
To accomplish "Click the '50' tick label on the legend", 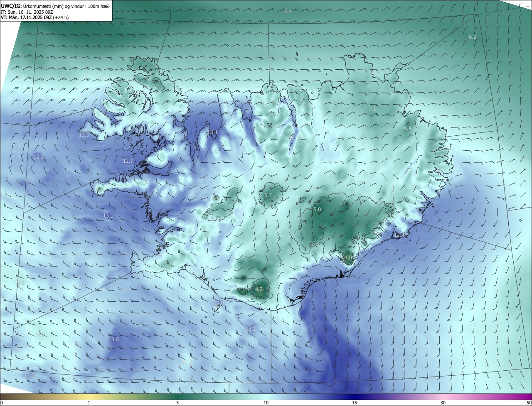I will coord(529,403).
